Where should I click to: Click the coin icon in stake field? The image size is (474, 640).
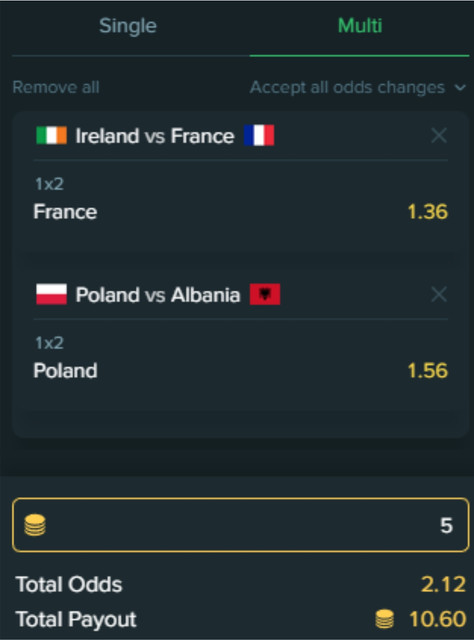pyautogui.click(x=35, y=525)
